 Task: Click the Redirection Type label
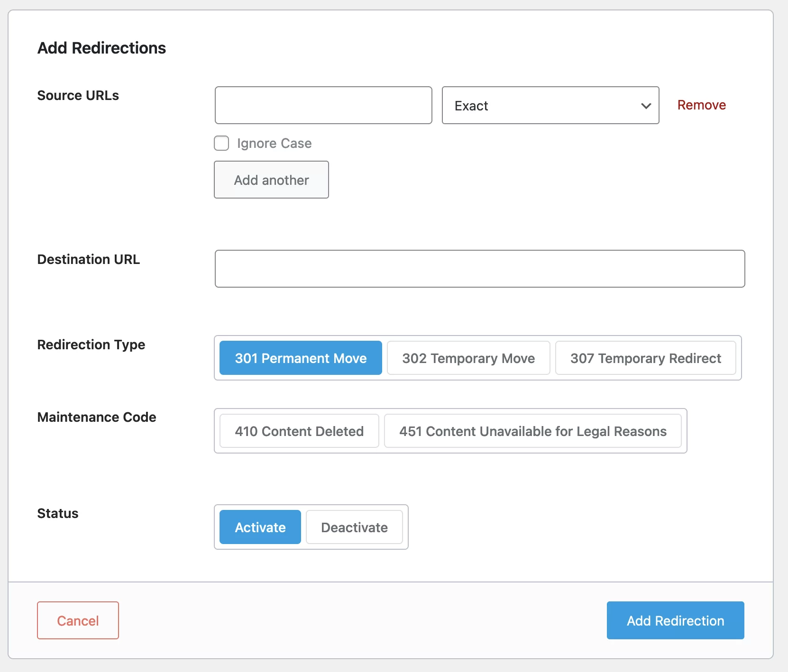(x=91, y=345)
